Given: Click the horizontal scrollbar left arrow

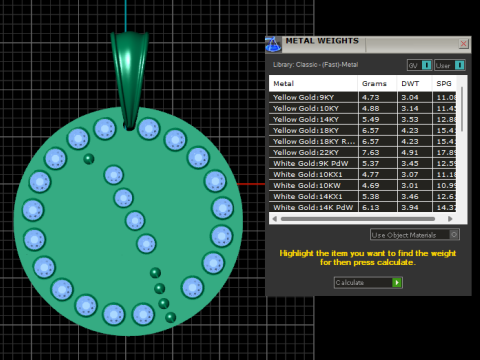Looking at the screenshot, I should click(274, 219).
